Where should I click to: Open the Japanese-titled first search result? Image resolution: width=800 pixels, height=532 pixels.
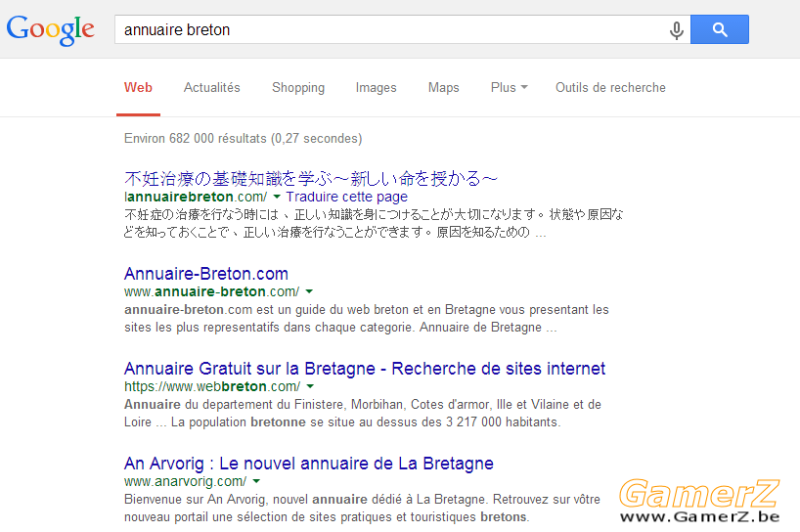pos(310,179)
